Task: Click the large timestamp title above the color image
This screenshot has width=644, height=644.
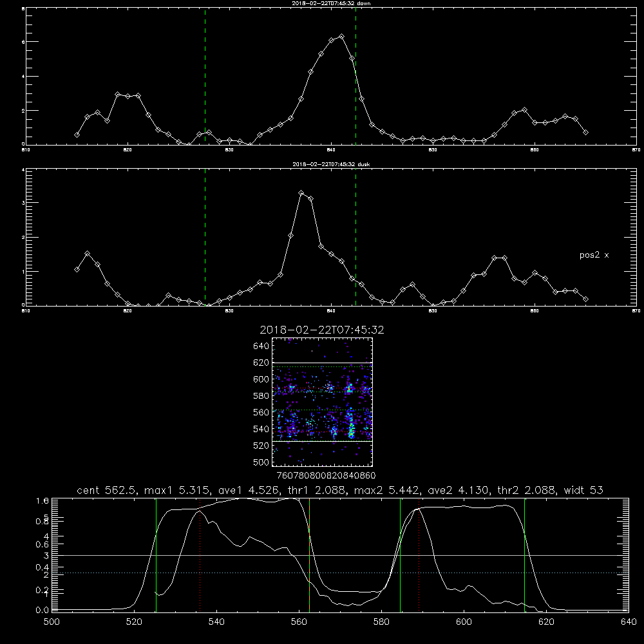Action: [322, 330]
